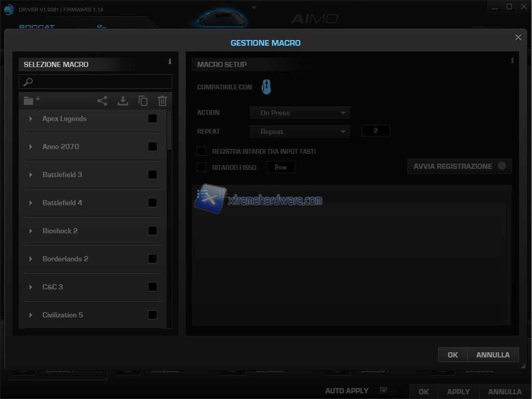Viewport: 532px width, 399px height.
Task: Select the Bioshock 2 macro entry
Action: coord(60,231)
